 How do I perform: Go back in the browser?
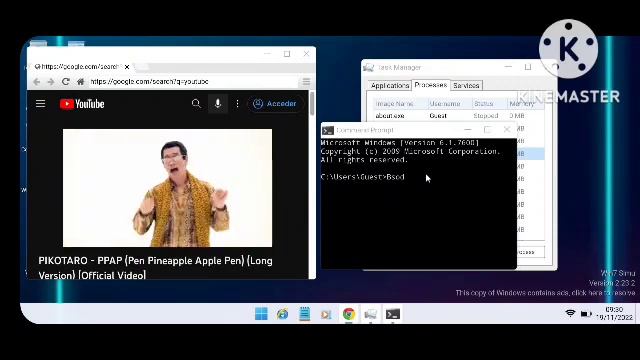click(37, 82)
